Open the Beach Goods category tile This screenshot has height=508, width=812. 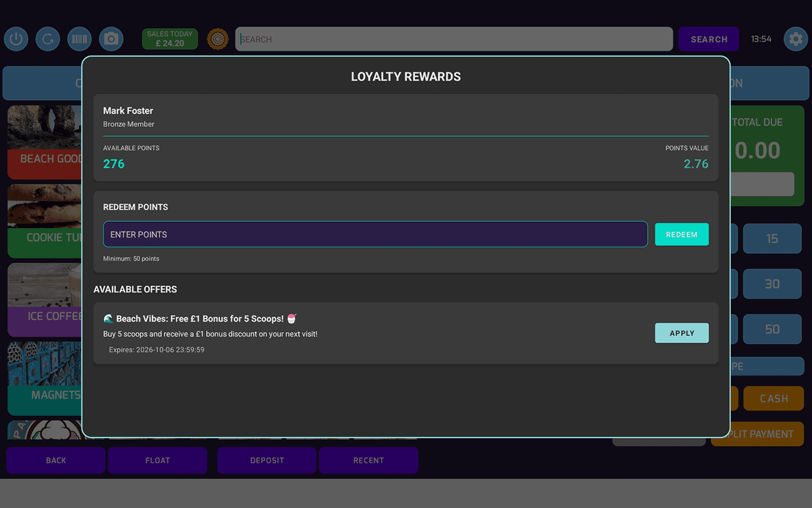coord(44,142)
